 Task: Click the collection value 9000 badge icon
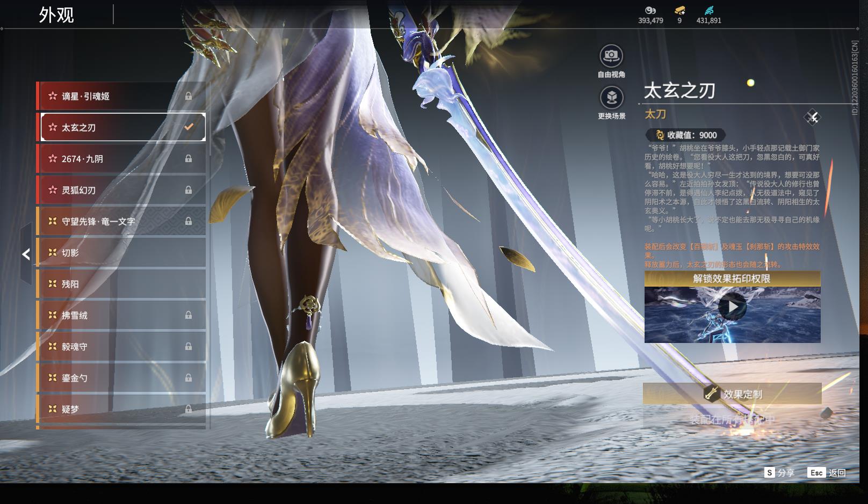pyautogui.click(x=660, y=135)
